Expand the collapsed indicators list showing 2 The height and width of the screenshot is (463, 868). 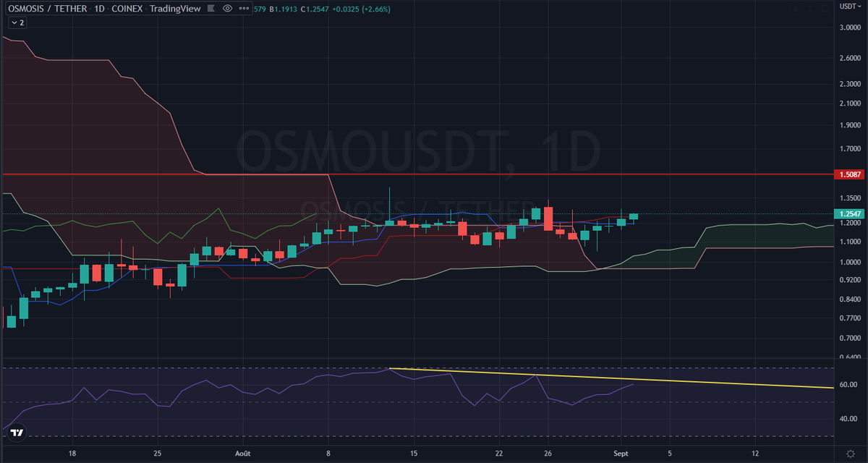point(17,22)
